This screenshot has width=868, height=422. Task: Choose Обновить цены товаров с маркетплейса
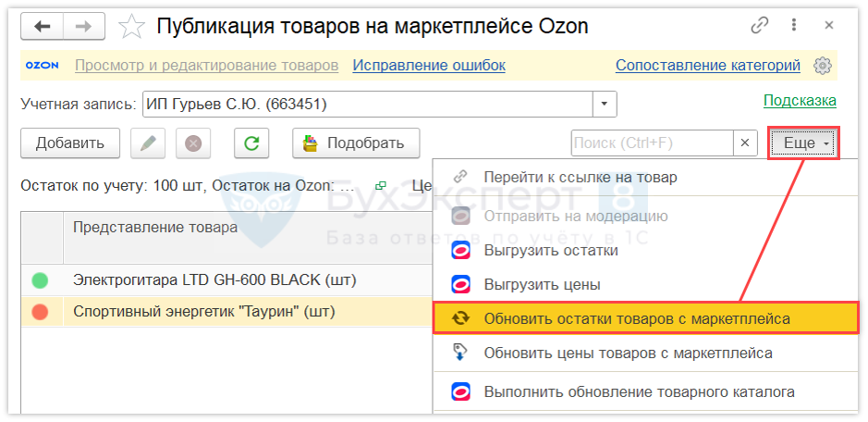(645, 353)
